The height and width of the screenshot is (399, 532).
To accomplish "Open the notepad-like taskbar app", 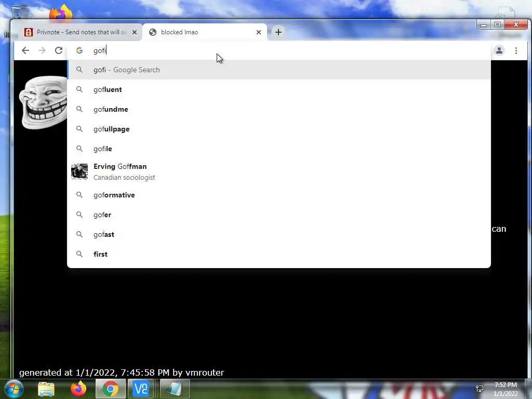I will click(175, 389).
